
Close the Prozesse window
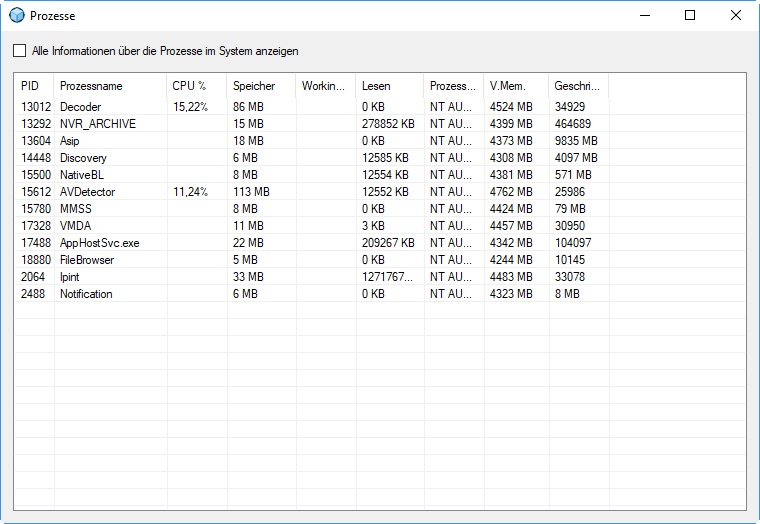[x=736, y=15]
